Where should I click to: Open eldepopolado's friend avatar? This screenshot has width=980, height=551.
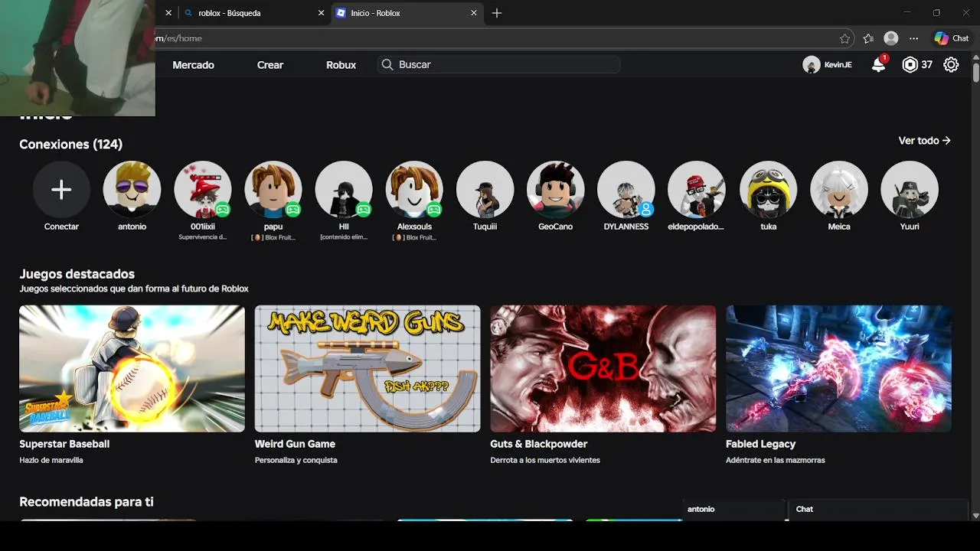pos(696,190)
